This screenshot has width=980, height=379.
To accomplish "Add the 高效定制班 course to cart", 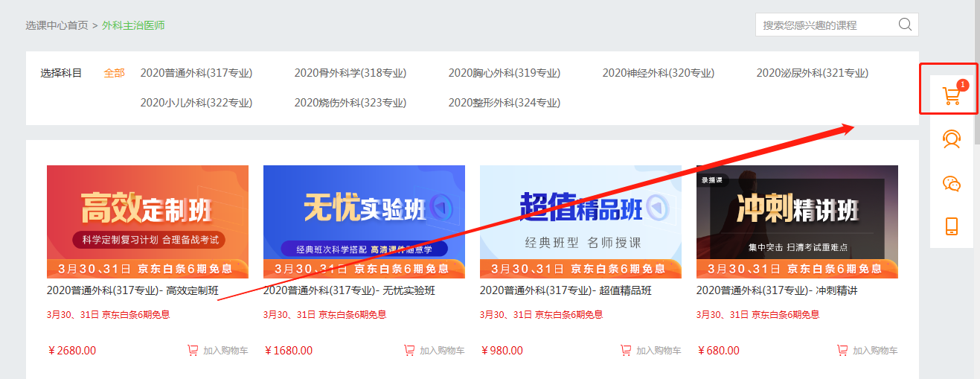I will point(217,350).
